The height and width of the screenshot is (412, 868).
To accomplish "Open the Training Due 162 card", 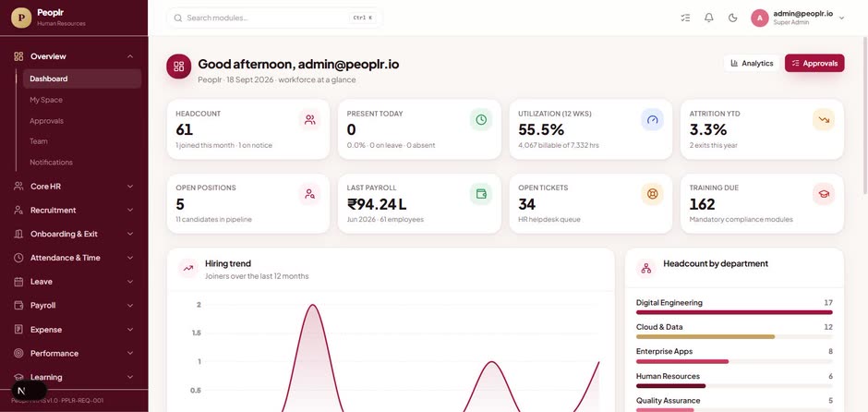I will coord(762,203).
